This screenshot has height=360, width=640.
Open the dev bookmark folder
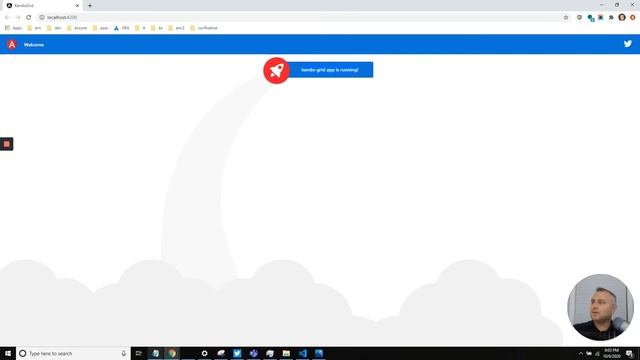point(54,28)
